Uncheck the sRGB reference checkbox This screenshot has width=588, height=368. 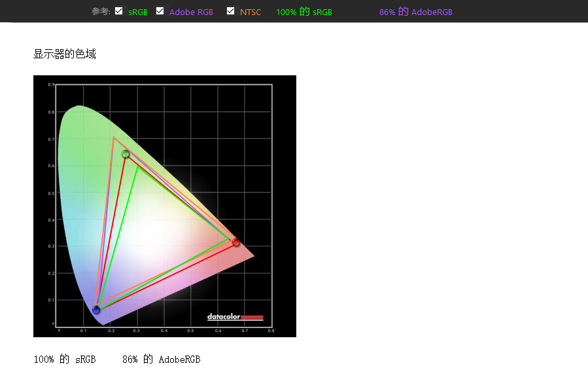[118, 11]
